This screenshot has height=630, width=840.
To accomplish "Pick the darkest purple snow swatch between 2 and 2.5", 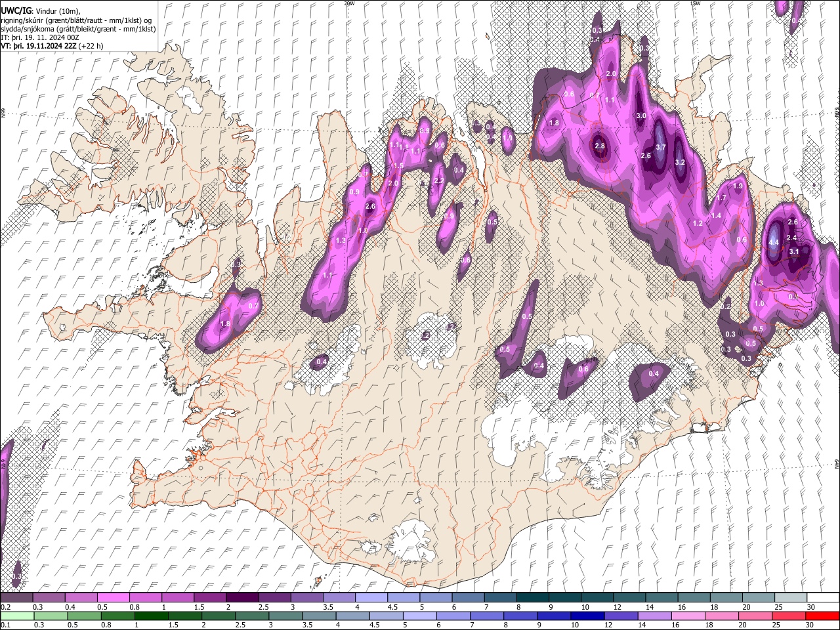I will (241, 597).
